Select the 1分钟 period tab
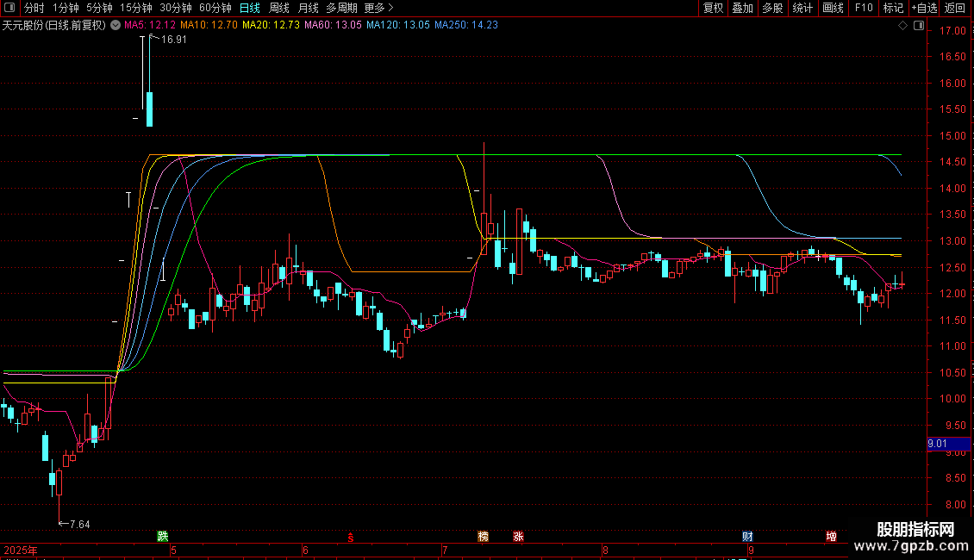This screenshot has height=560, width=974. 66,8
